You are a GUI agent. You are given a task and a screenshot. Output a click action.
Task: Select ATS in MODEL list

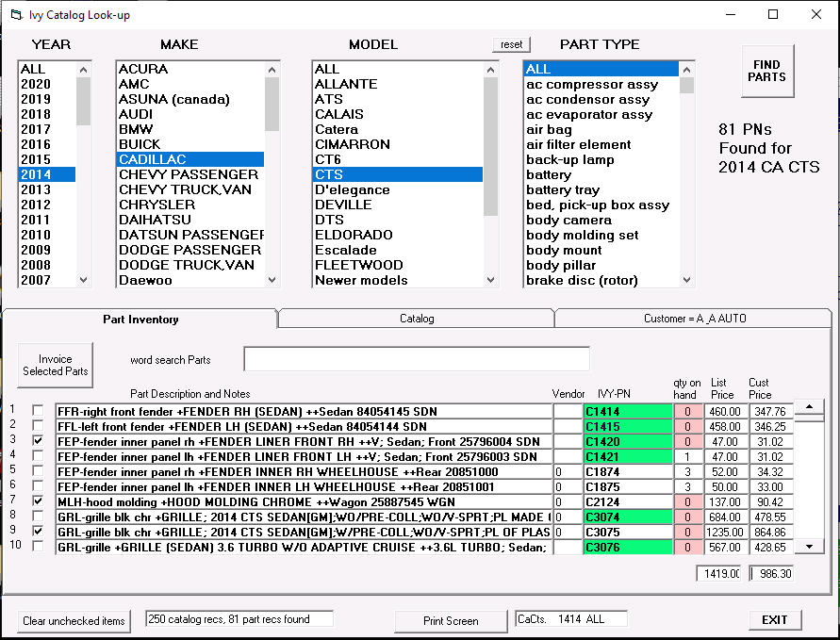point(398,99)
